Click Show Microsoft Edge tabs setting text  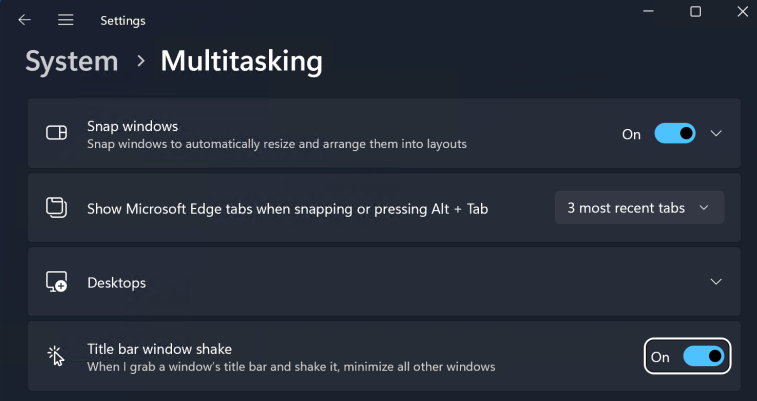tap(288, 208)
